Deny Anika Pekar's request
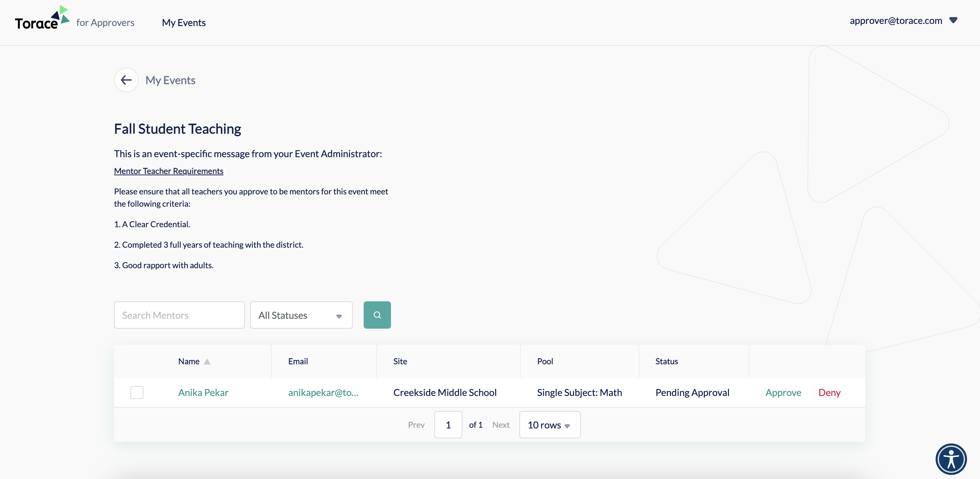Image resolution: width=980 pixels, height=479 pixels. point(829,392)
